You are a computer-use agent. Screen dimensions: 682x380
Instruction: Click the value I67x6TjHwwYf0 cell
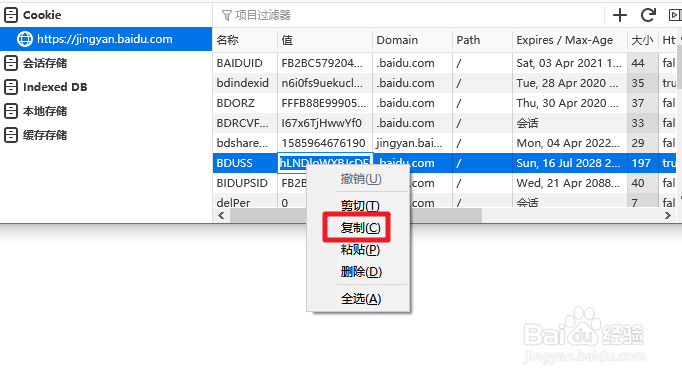point(325,123)
